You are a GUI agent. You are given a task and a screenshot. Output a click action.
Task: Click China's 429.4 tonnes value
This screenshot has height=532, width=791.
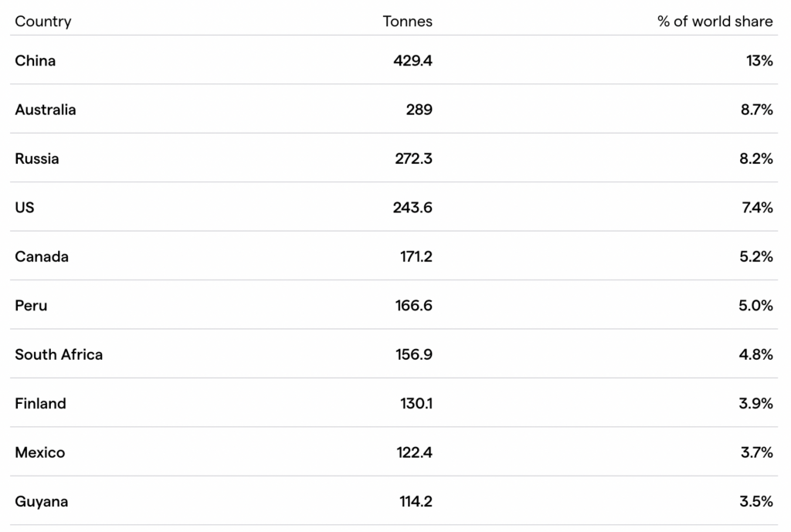(412, 60)
